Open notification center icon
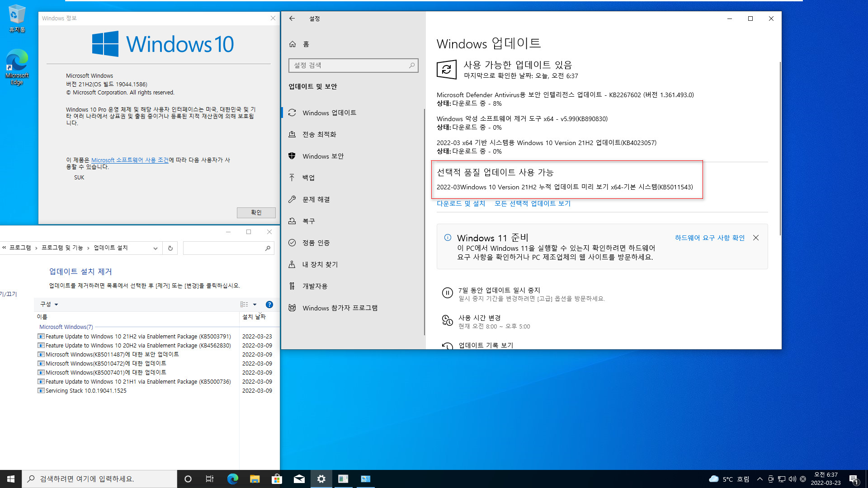The image size is (868, 488). [854, 479]
